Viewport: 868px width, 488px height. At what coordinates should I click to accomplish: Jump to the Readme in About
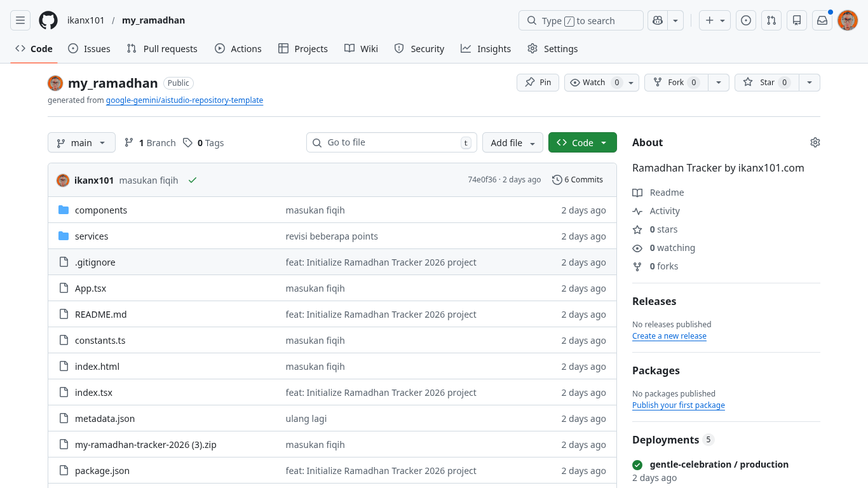click(x=658, y=193)
